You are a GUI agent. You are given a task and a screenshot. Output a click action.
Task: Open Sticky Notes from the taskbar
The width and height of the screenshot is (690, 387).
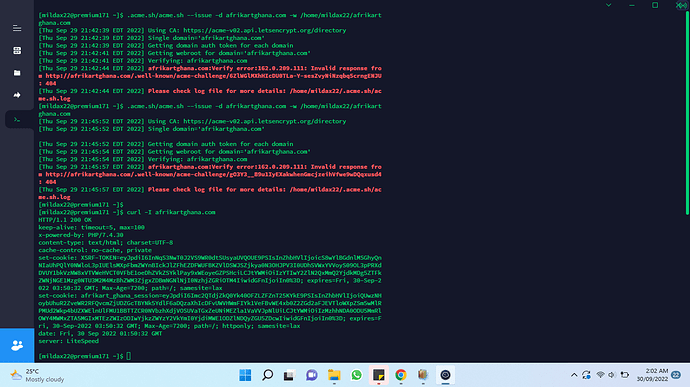click(378, 375)
